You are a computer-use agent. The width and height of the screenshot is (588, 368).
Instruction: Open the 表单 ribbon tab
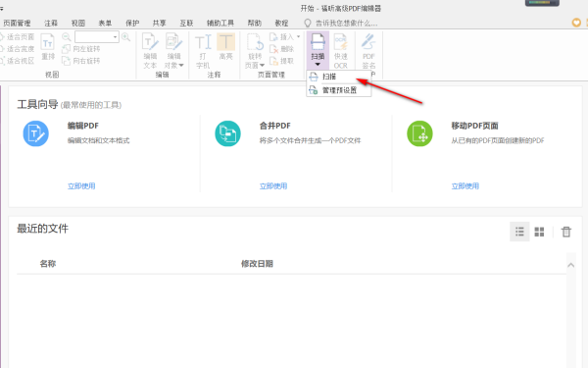pyautogui.click(x=105, y=24)
